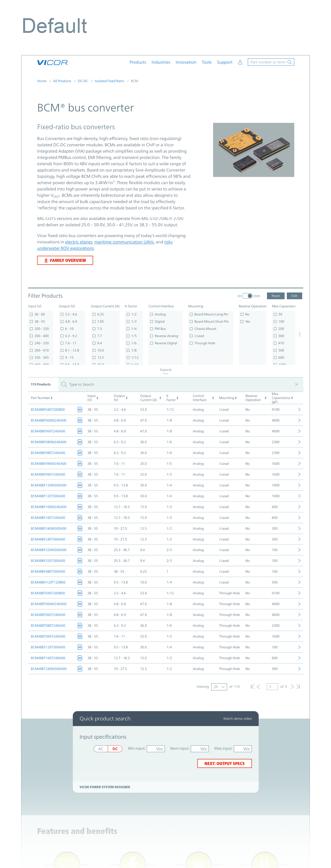Screen dimensions: 331x868
Task: Reset the product filters
Action: [276, 296]
